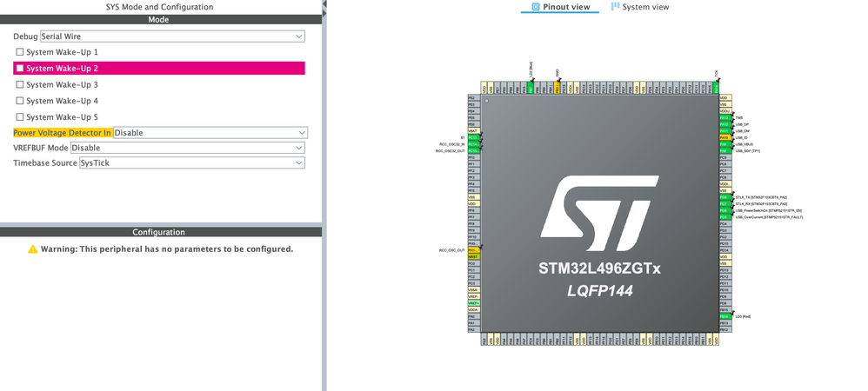Click the Mode section header bar

point(161,19)
